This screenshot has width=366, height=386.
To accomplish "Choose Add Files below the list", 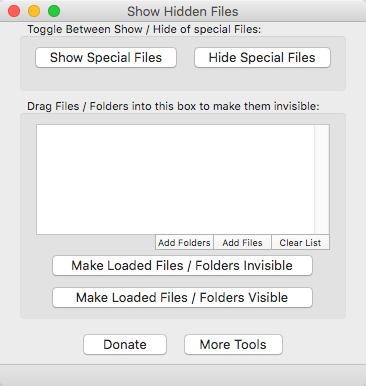I will tap(242, 242).
